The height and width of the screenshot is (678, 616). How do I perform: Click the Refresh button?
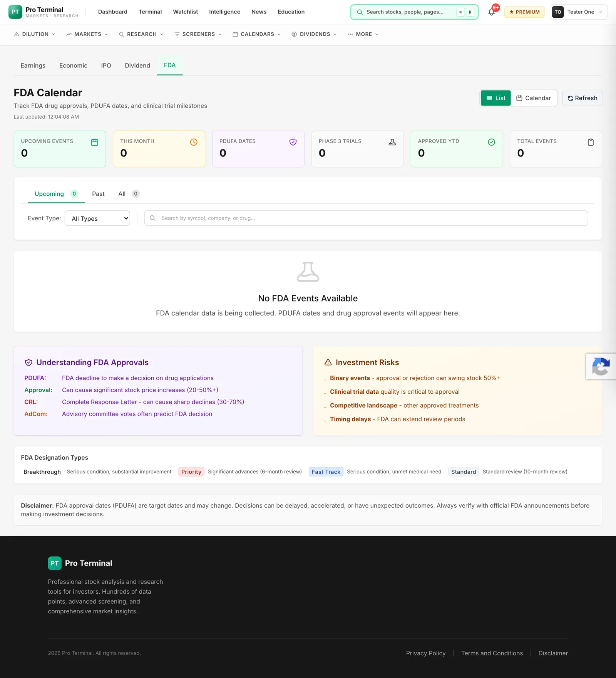(x=583, y=98)
